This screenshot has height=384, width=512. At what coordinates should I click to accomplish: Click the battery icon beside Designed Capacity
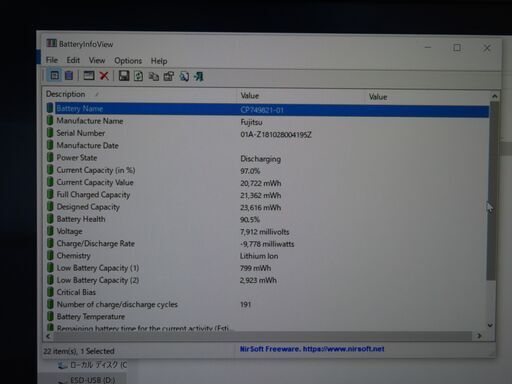[x=50, y=206]
